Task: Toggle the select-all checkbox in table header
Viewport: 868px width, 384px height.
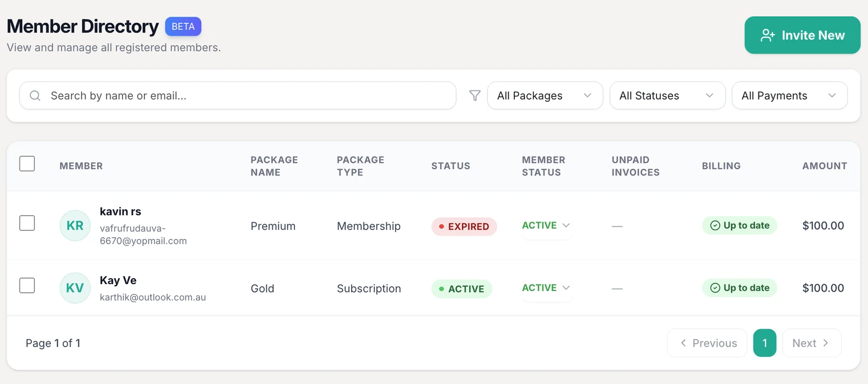Action: point(27,163)
